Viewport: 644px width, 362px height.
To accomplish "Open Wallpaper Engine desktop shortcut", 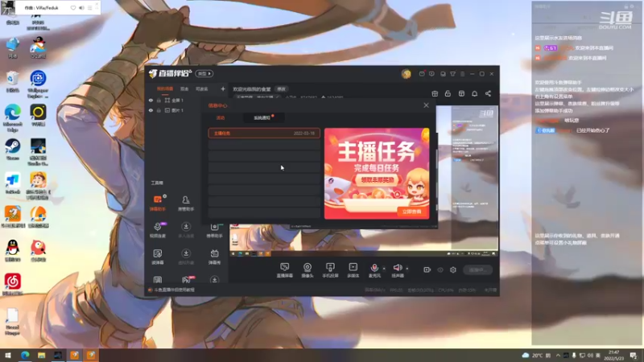I will point(38,84).
